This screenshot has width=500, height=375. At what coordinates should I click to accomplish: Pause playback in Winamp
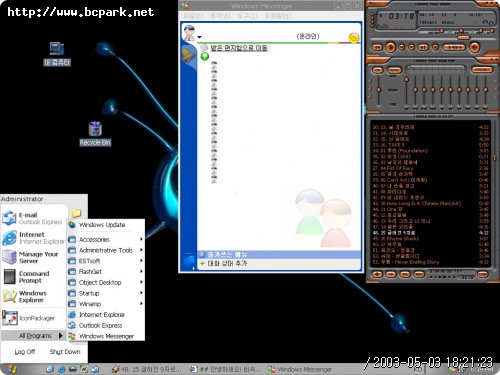pos(402,47)
